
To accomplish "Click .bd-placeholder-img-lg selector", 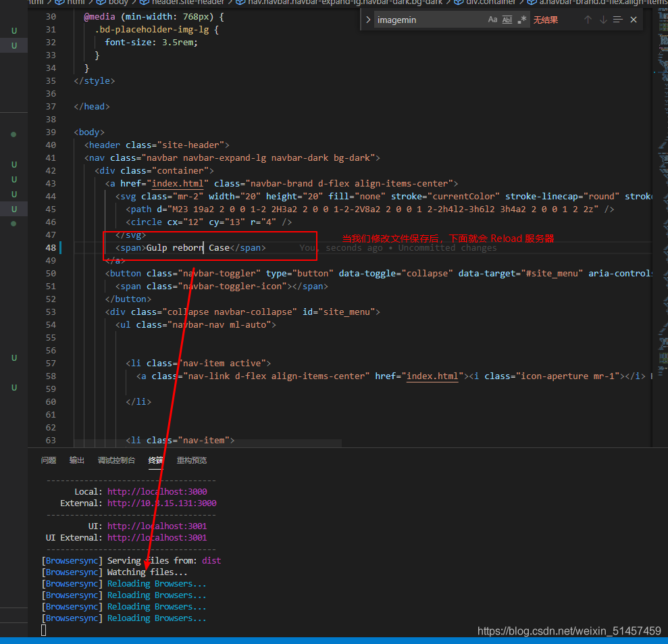I will point(152,30).
